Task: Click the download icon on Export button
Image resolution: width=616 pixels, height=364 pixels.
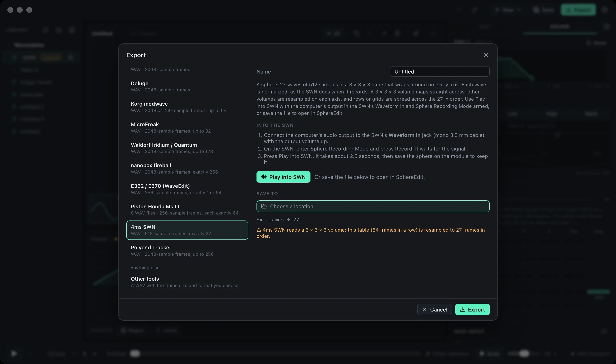Action: pyautogui.click(x=463, y=310)
